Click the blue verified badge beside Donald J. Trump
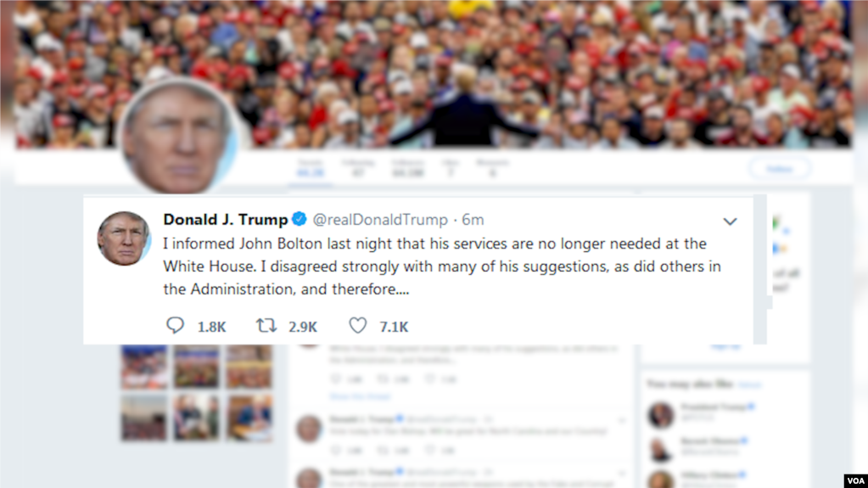The height and width of the screenshot is (488, 868). pyautogui.click(x=300, y=219)
